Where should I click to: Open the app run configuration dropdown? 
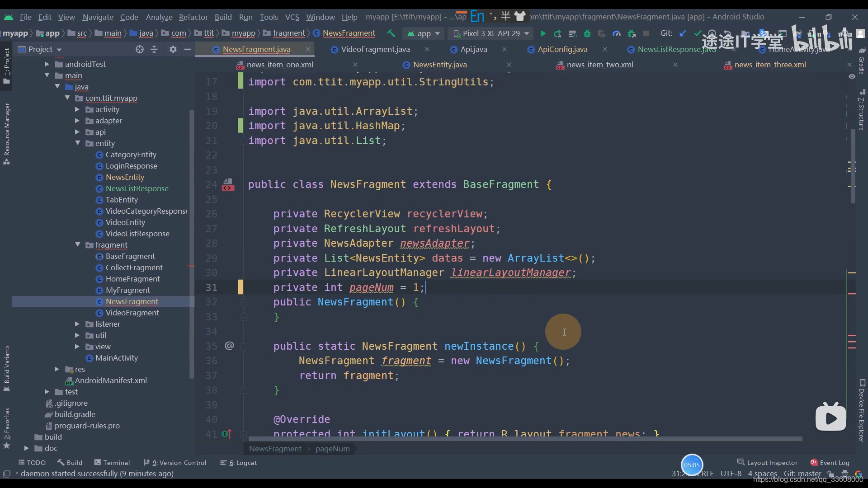coord(424,33)
